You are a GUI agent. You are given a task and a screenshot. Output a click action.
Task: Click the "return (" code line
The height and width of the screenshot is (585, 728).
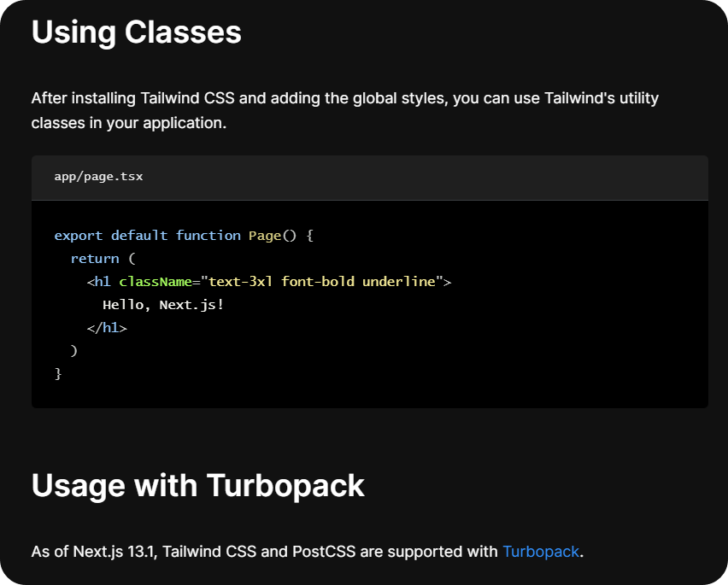pyautogui.click(x=103, y=259)
